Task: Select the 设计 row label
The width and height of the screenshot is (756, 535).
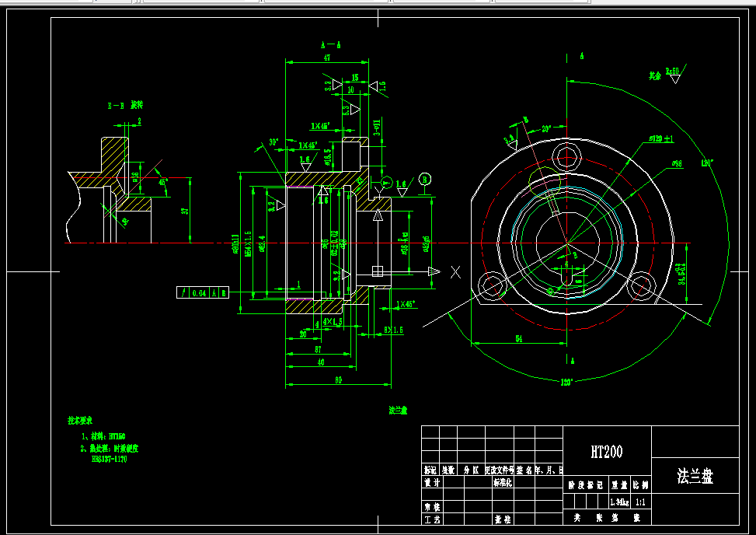Action: (432, 482)
